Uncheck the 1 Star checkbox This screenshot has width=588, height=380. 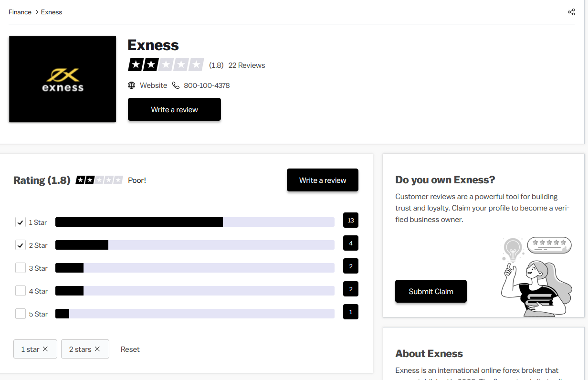pyautogui.click(x=21, y=222)
